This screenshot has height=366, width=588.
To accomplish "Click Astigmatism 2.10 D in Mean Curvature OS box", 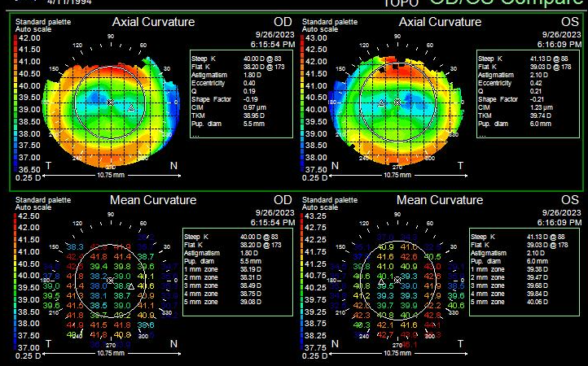I will (x=509, y=253).
